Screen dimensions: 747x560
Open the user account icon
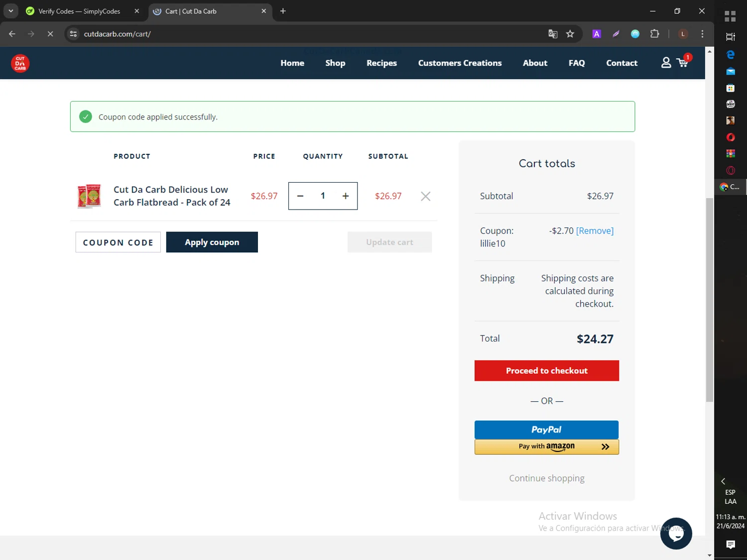pyautogui.click(x=666, y=63)
